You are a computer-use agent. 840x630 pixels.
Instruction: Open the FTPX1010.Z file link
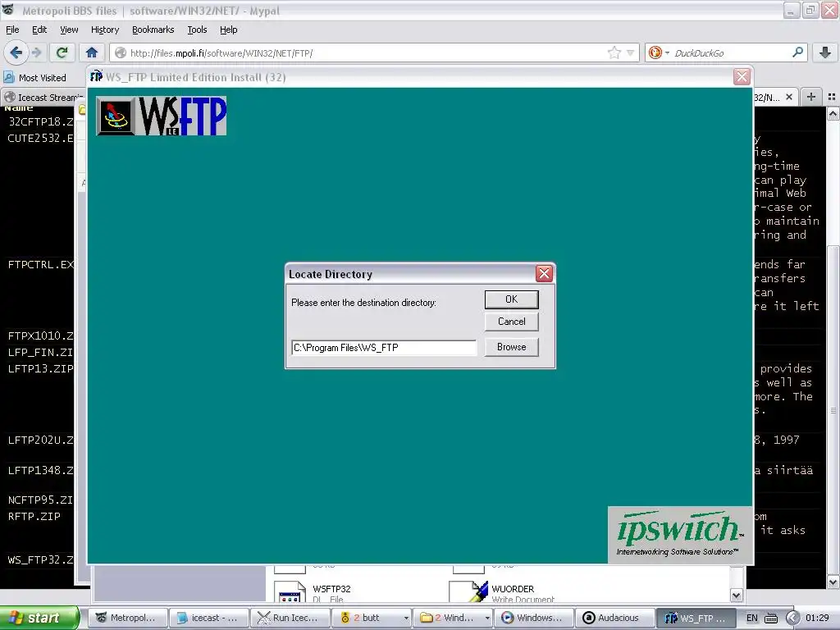coord(40,336)
